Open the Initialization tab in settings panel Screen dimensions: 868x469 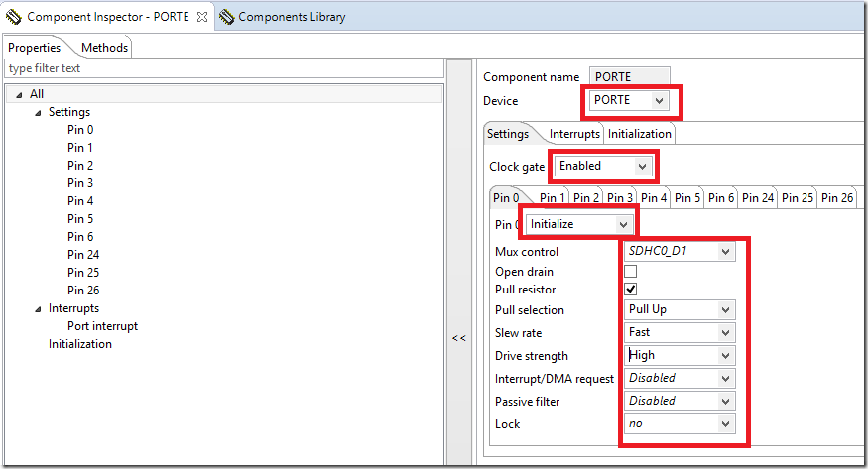(x=640, y=134)
